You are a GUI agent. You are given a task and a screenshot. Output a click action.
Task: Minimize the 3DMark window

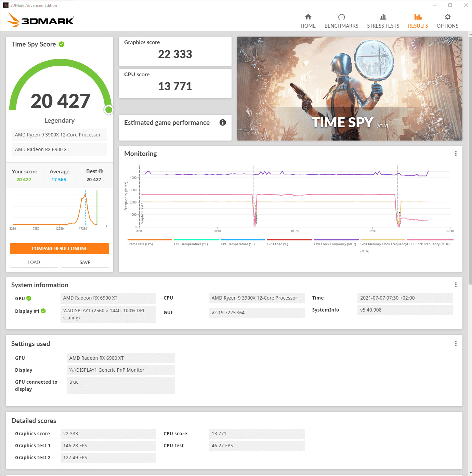(x=435, y=5)
